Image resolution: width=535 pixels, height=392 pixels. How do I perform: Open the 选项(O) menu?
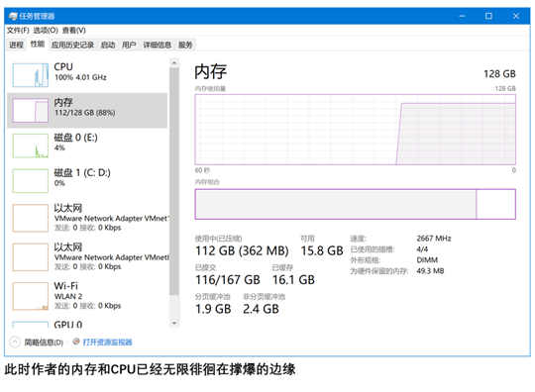(46, 31)
